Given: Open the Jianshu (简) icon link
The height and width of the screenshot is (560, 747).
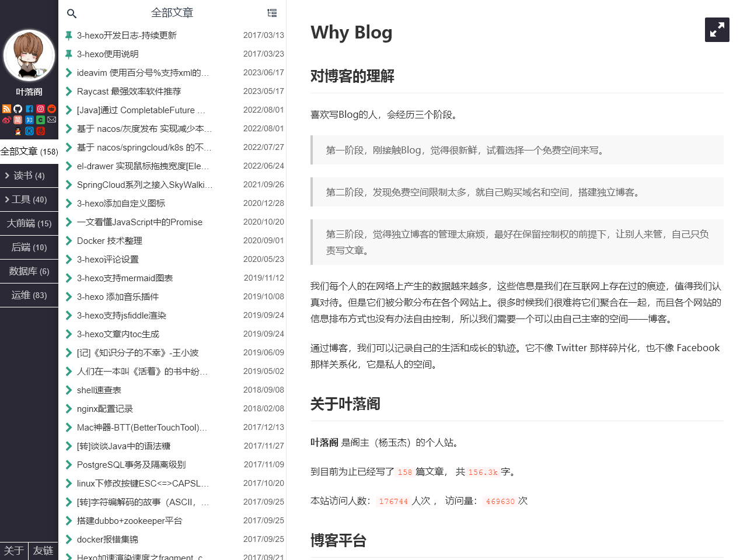Looking at the screenshot, I should [18, 120].
